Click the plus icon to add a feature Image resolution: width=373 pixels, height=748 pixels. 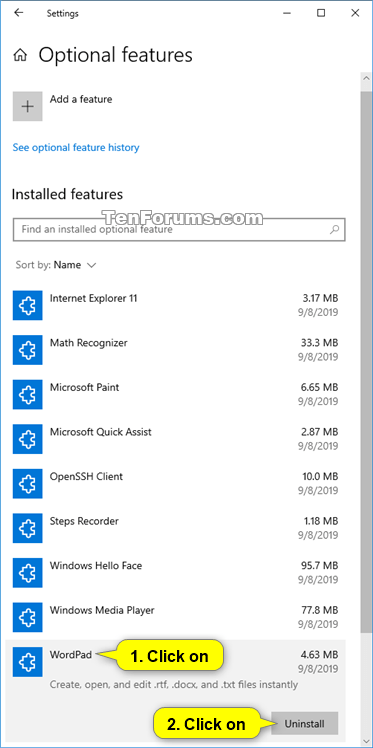coord(28,106)
